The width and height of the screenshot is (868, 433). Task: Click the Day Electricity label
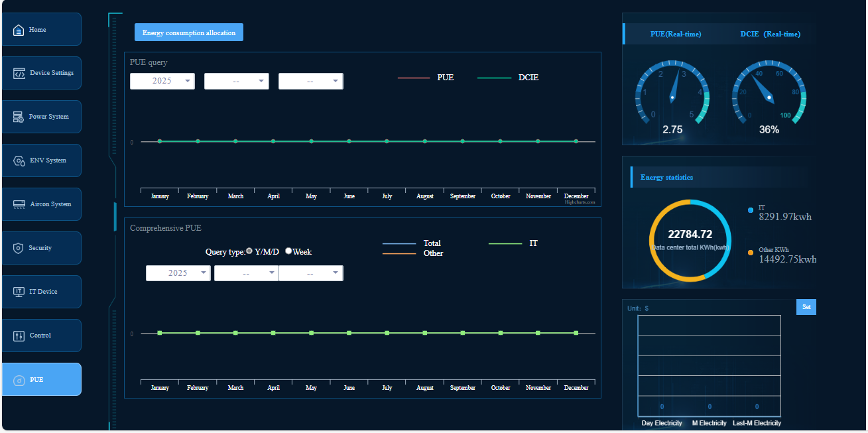click(662, 423)
